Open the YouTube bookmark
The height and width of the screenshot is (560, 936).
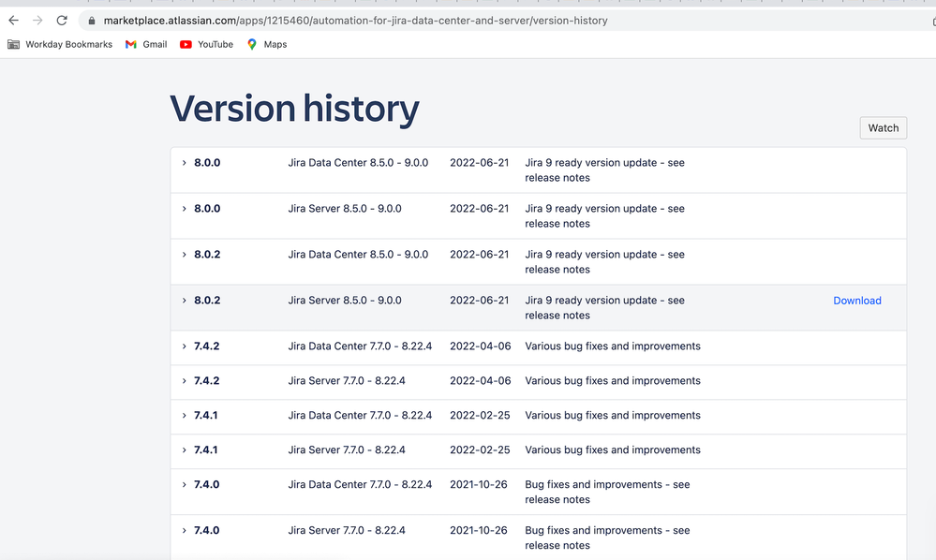click(x=206, y=44)
